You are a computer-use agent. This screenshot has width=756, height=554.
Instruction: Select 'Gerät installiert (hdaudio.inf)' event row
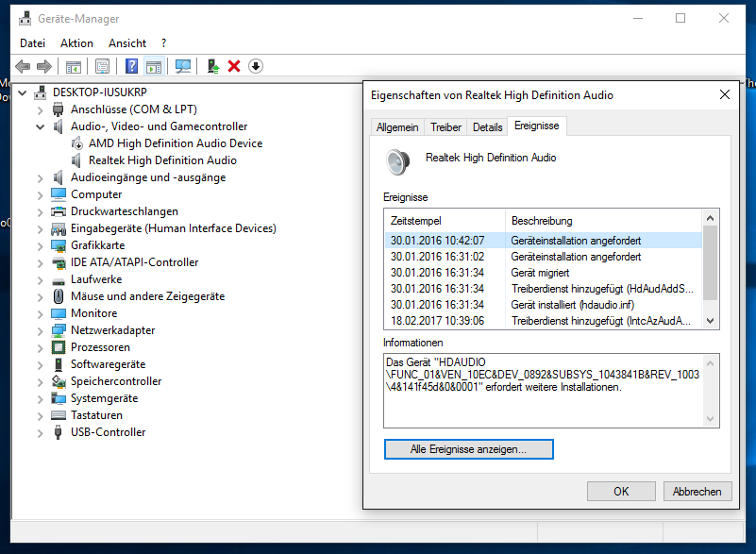coord(544,305)
